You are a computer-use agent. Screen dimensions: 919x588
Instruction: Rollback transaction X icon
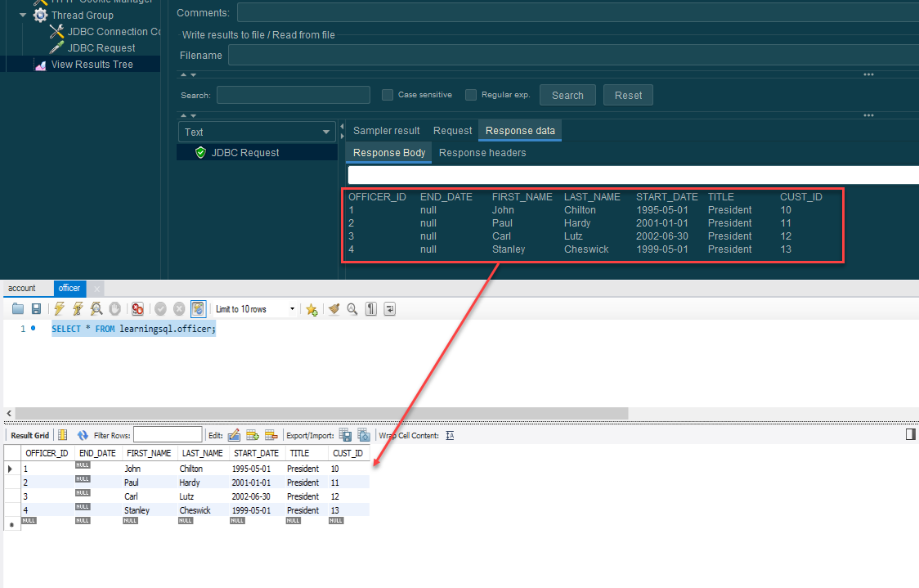coord(179,309)
